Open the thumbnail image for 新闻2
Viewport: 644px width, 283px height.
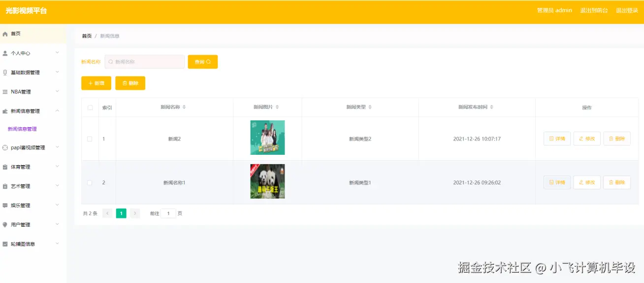coord(267,138)
